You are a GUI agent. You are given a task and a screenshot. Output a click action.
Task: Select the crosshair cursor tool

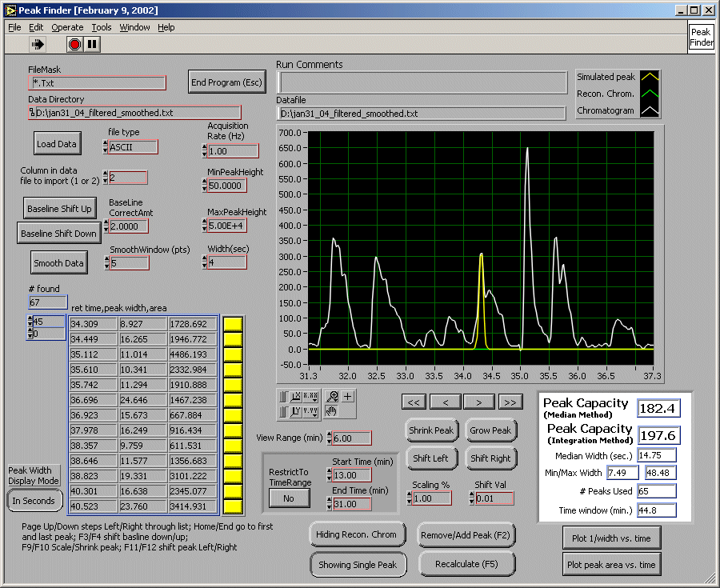coord(348,397)
